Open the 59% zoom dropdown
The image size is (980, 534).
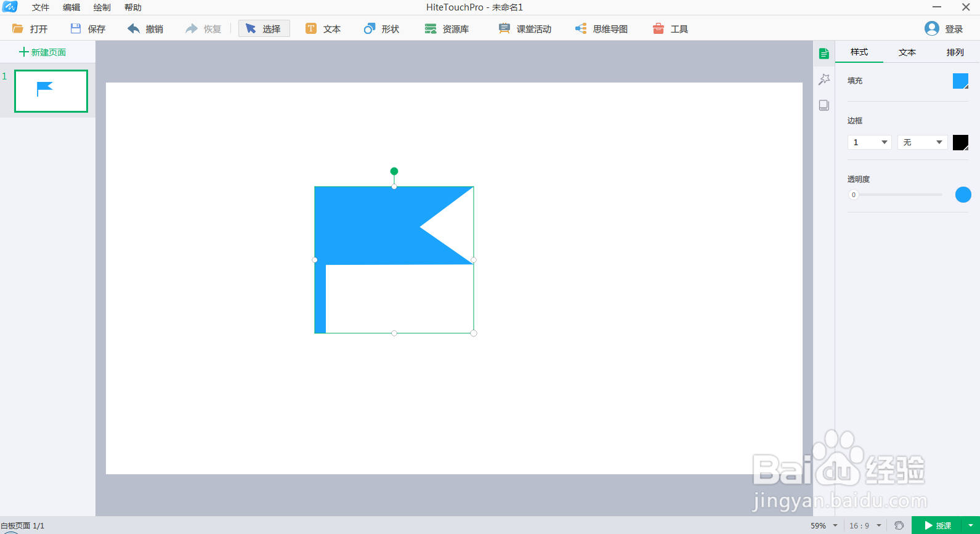[824, 525]
